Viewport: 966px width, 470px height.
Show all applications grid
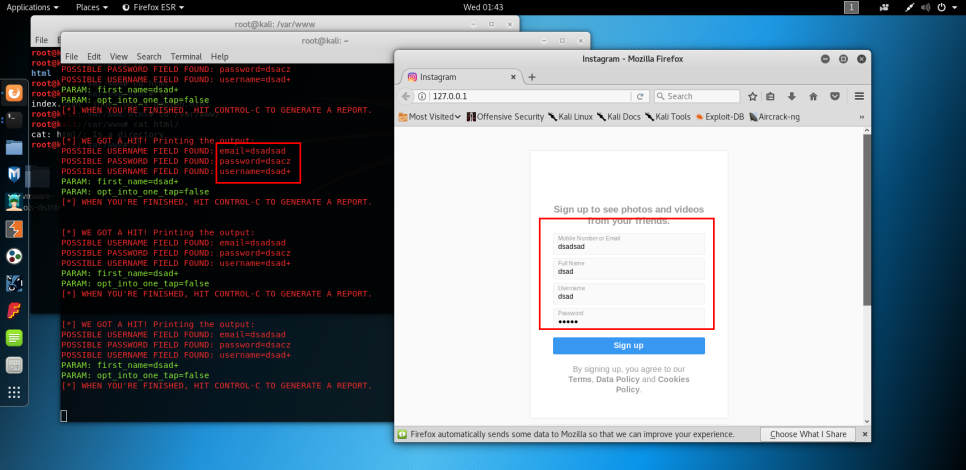(x=14, y=392)
